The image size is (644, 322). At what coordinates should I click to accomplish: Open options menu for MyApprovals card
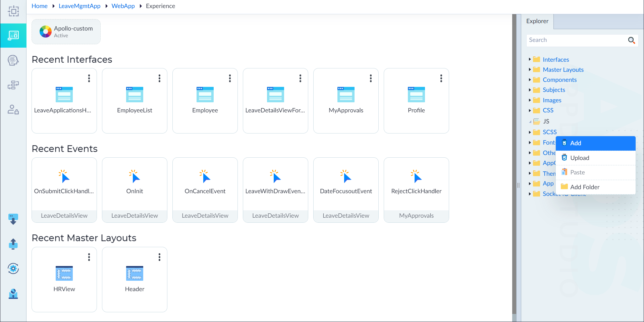(371, 78)
